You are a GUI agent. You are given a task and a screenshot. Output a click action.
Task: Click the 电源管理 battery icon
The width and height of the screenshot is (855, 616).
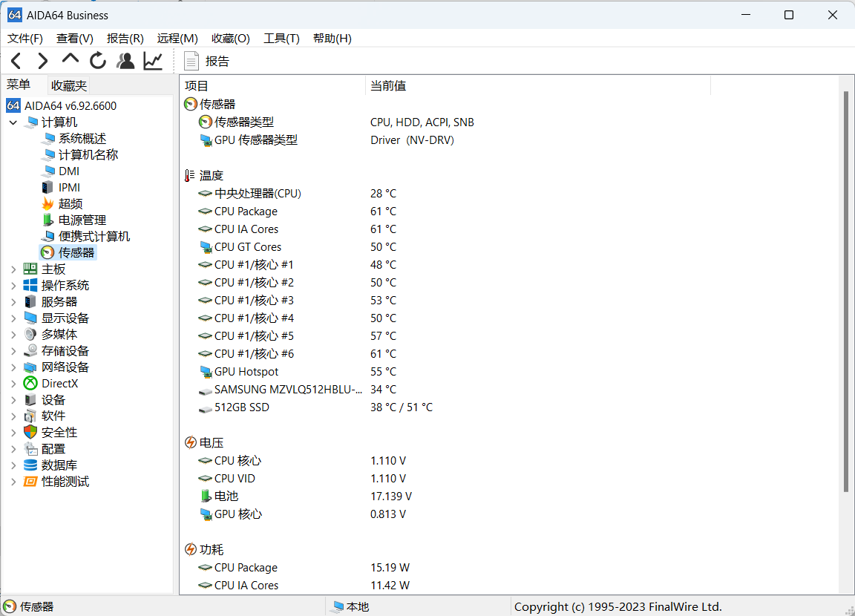[48, 220]
